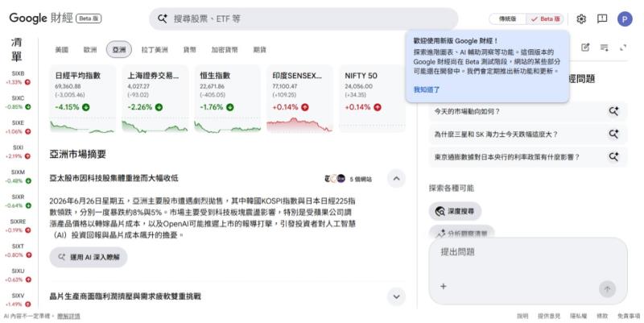Image resolution: width=644 pixels, height=323 pixels.
Task: Open the send feedback icon in header
Action: click(x=602, y=19)
